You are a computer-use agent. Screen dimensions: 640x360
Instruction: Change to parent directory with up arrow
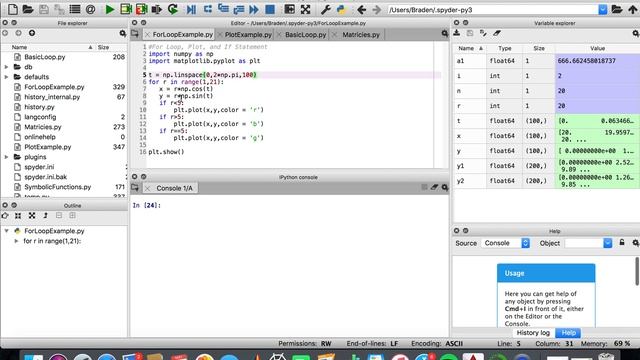click(x=632, y=9)
